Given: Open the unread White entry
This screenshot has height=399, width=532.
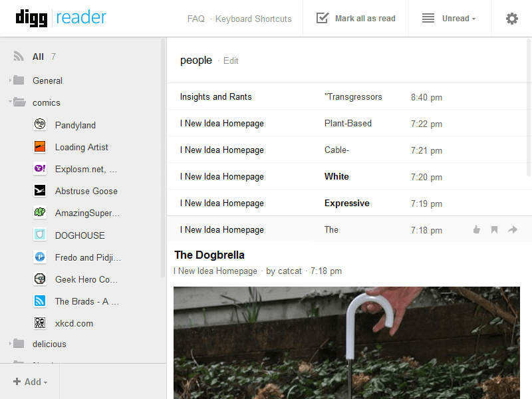Looking at the screenshot, I should [x=348, y=176].
